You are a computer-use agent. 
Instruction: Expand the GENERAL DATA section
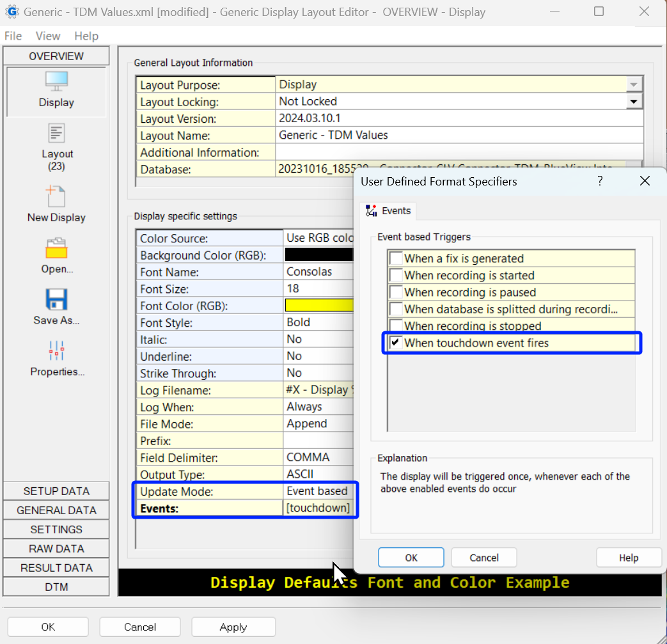[56, 510]
